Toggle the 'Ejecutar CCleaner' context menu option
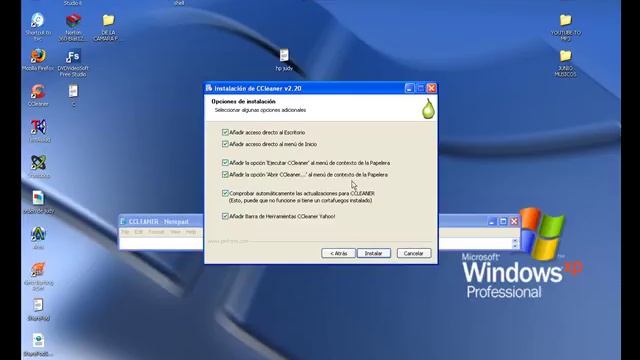Screen dimensions: 640x360 [225, 162]
